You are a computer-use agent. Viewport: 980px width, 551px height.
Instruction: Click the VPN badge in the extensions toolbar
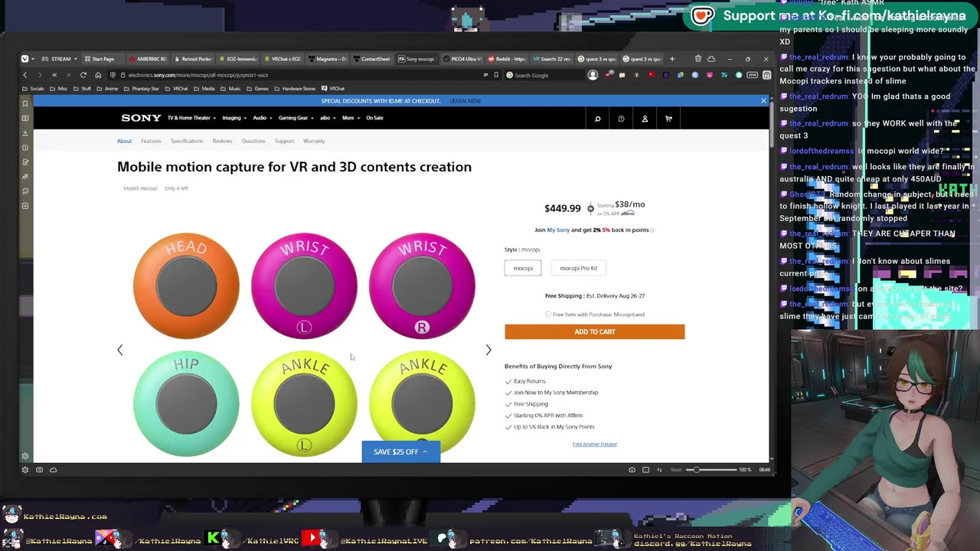pyautogui.click(x=753, y=75)
